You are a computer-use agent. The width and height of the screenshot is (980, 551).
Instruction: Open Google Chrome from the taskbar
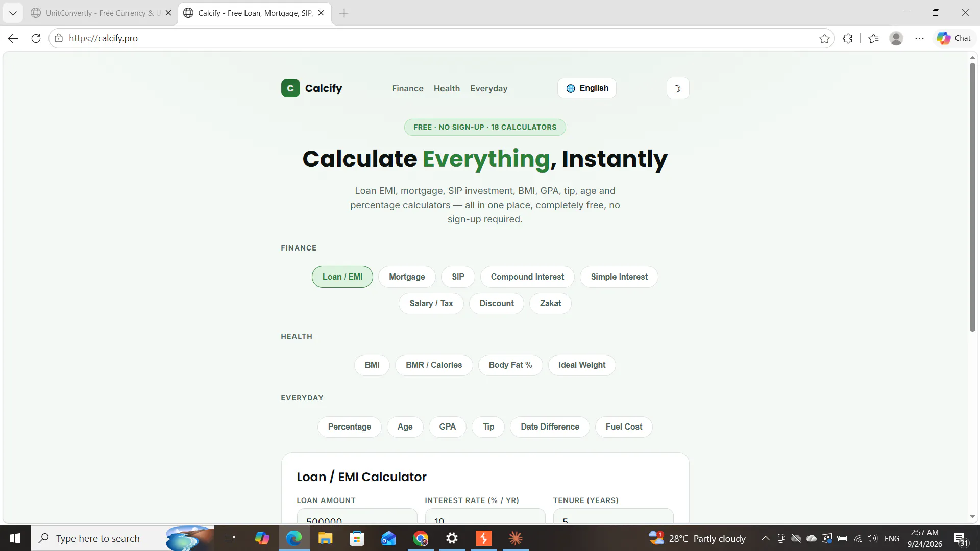421,538
